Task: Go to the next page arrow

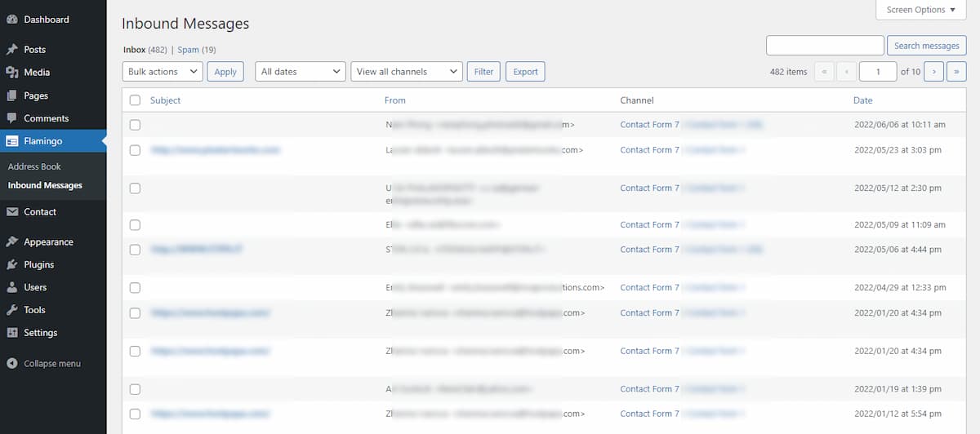Action: [x=933, y=72]
